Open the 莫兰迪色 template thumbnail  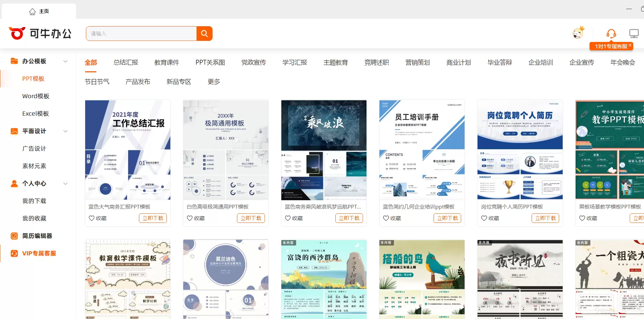(226, 279)
